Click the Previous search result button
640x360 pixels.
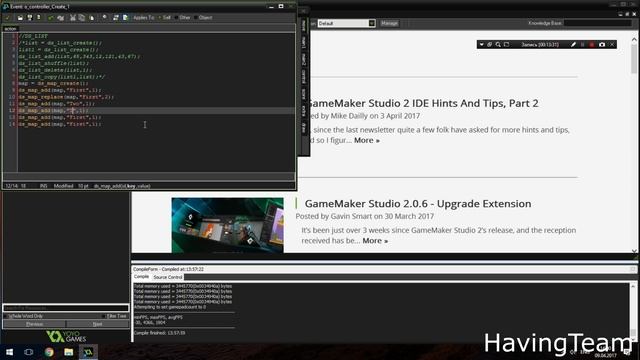(34, 324)
